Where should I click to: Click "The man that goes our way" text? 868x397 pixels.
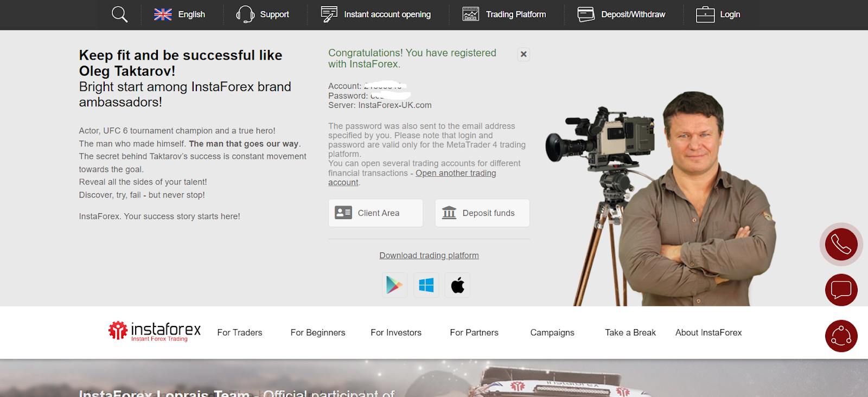click(x=244, y=144)
